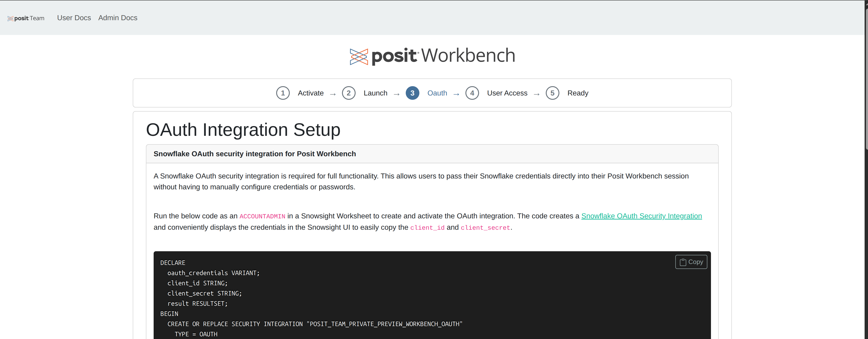Open the User Docs link
The width and height of the screenshot is (868, 339).
coord(74,18)
